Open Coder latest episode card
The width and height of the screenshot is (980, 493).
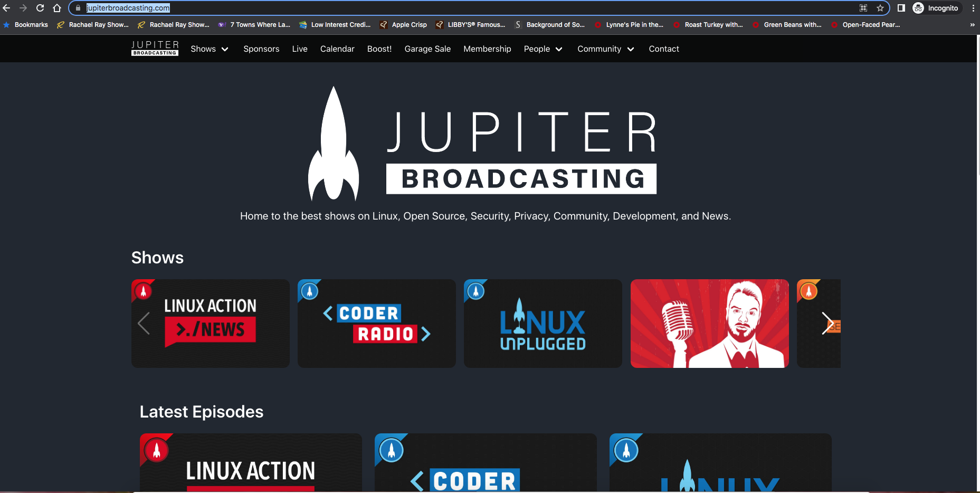(486, 463)
